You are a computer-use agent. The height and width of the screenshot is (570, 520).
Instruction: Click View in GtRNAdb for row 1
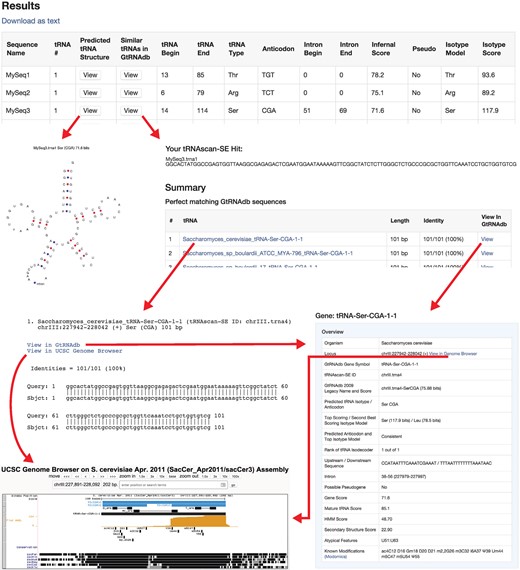click(x=487, y=239)
